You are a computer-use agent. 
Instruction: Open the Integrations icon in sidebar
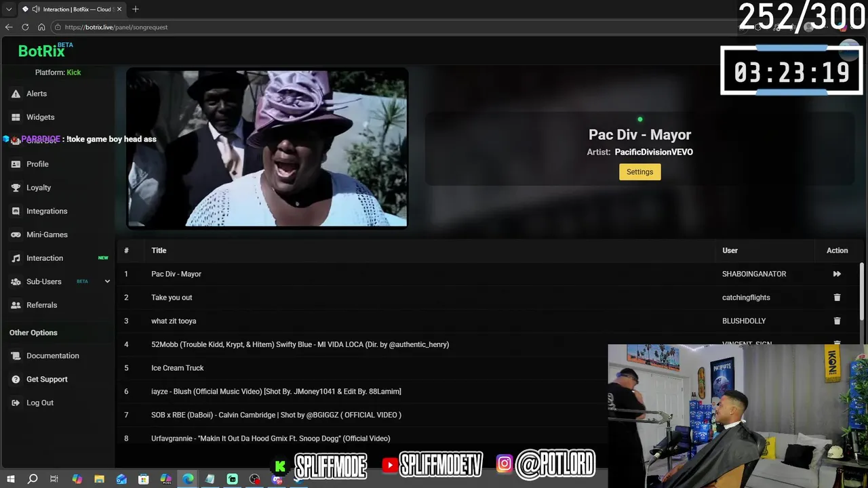point(16,211)
